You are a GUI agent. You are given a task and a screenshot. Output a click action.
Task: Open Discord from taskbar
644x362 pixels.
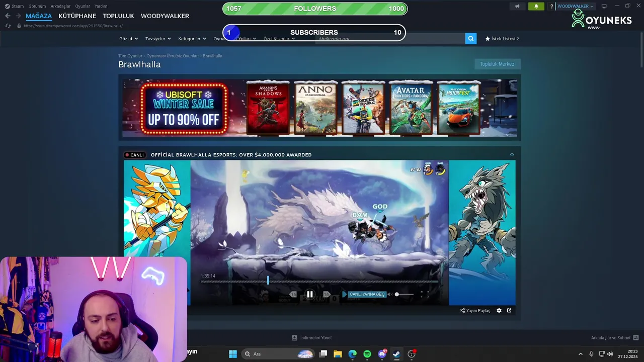pos(382,354)
